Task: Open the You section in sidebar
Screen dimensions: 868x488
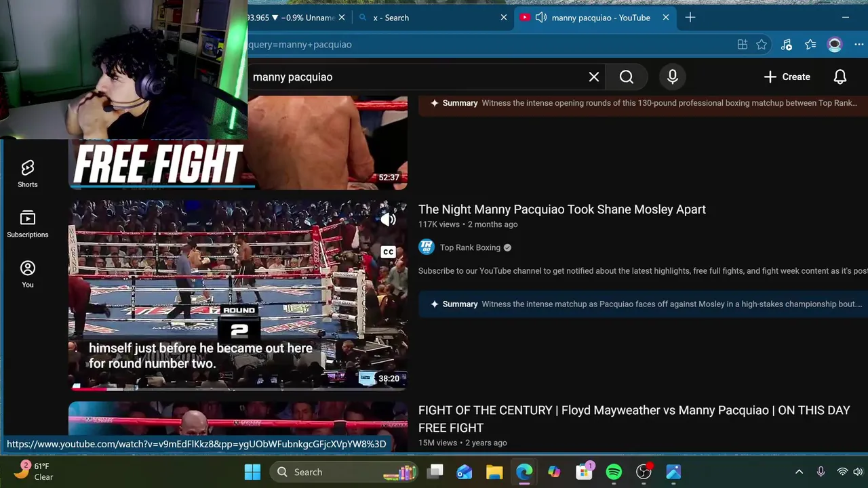Action: [x=28, y=274]
